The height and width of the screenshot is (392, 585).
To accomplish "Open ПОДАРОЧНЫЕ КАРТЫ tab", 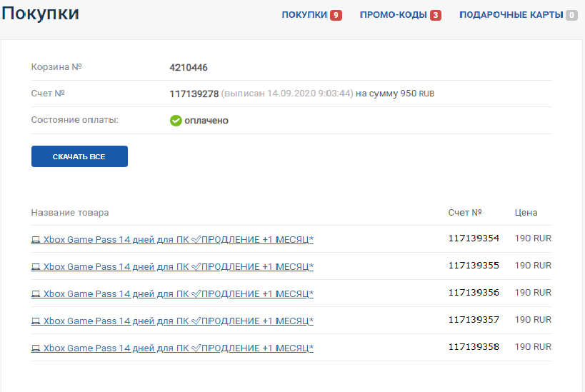I will click(511, 15).
